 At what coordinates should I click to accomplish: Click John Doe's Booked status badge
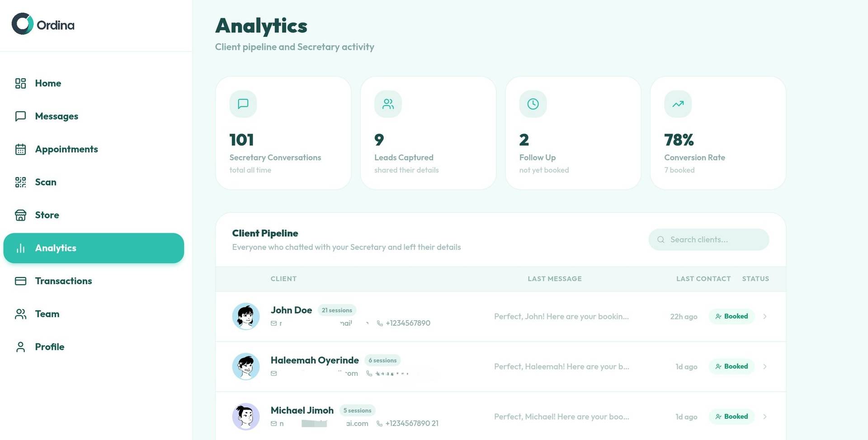pos(731,316)
